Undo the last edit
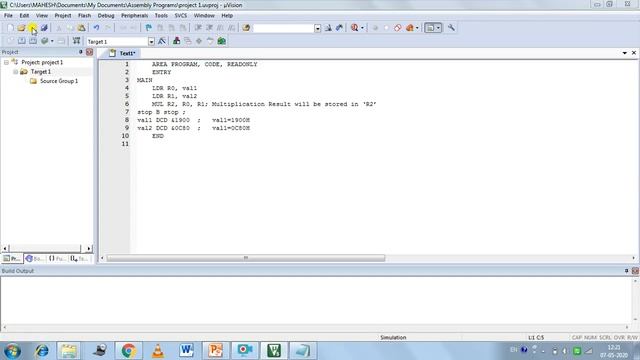This screenshot has width=640, height=360. point(96,28)
